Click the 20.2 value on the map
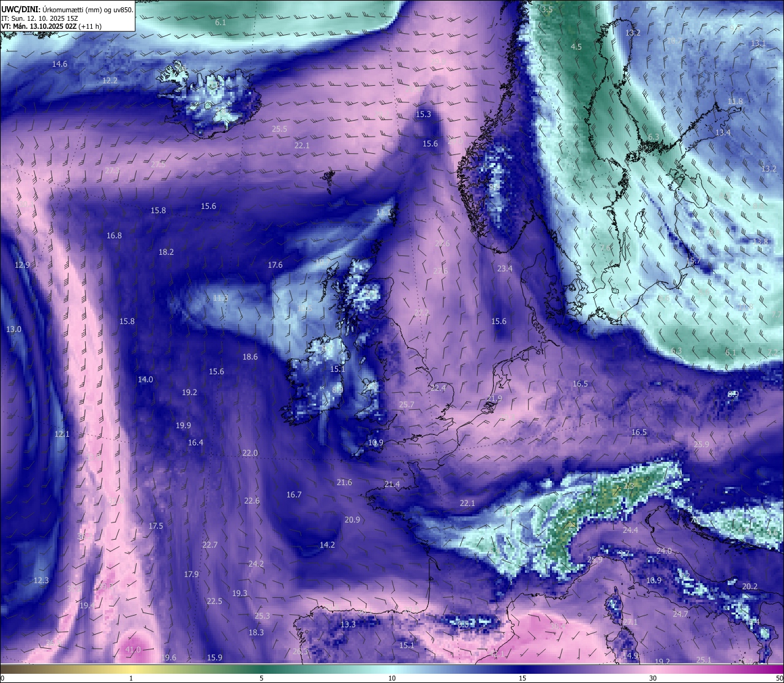The height and width of the screenshot is (683, 784). tap(750, 586)
